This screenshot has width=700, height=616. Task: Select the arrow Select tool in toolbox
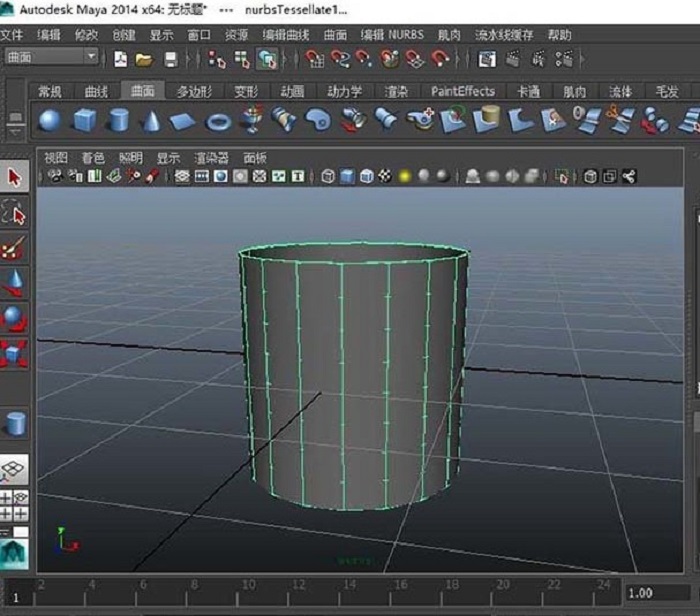(14, 177)
